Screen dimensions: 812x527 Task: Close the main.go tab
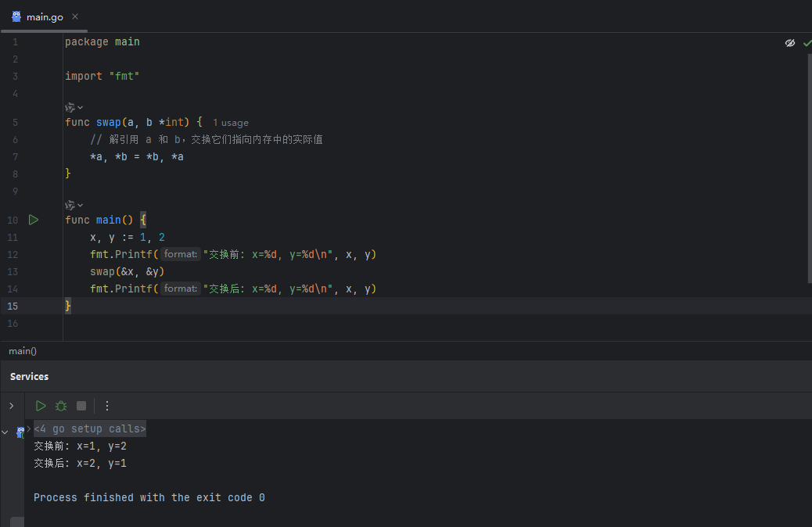(75, 16)
